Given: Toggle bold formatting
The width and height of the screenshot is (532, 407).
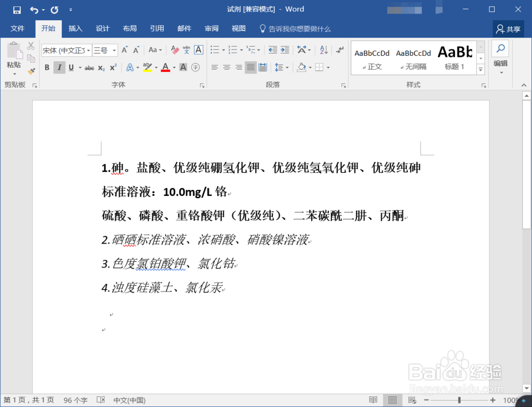Looking at the screenshot, I should tap(47, 68).
